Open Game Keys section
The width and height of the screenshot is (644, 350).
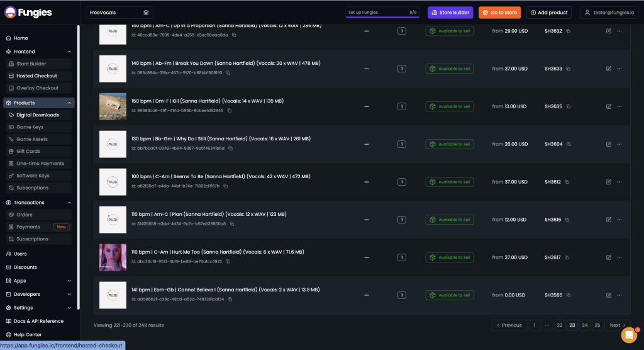point(38,127)
